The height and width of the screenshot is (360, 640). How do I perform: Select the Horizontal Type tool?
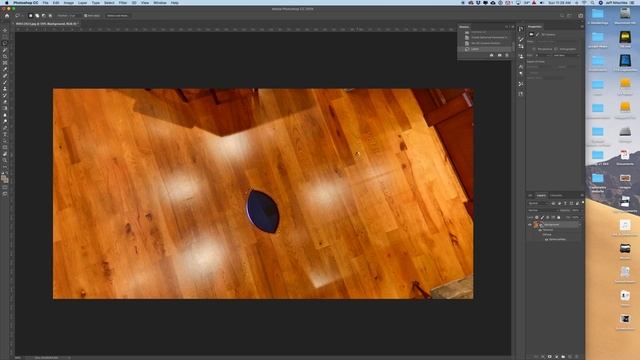(5, 134)
